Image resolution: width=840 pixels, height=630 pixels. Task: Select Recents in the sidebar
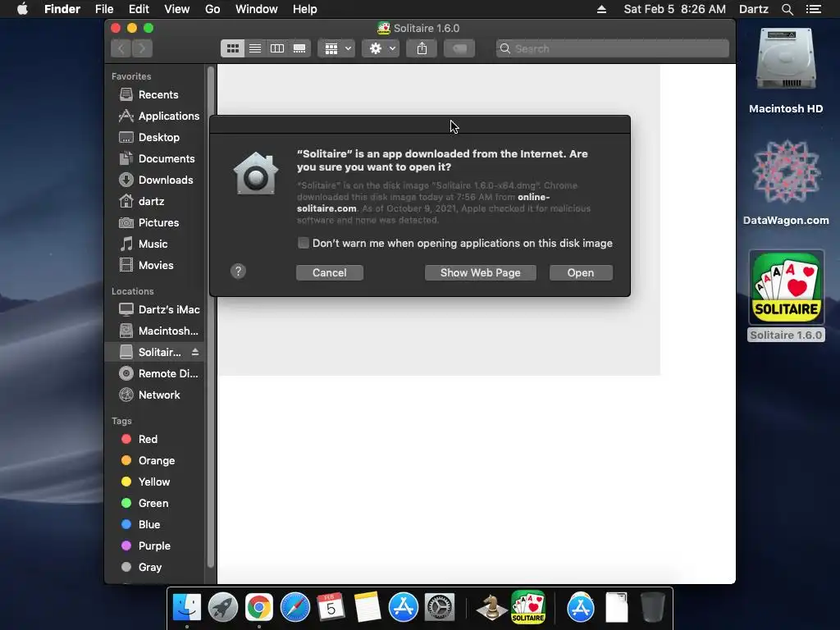point(155,95)
